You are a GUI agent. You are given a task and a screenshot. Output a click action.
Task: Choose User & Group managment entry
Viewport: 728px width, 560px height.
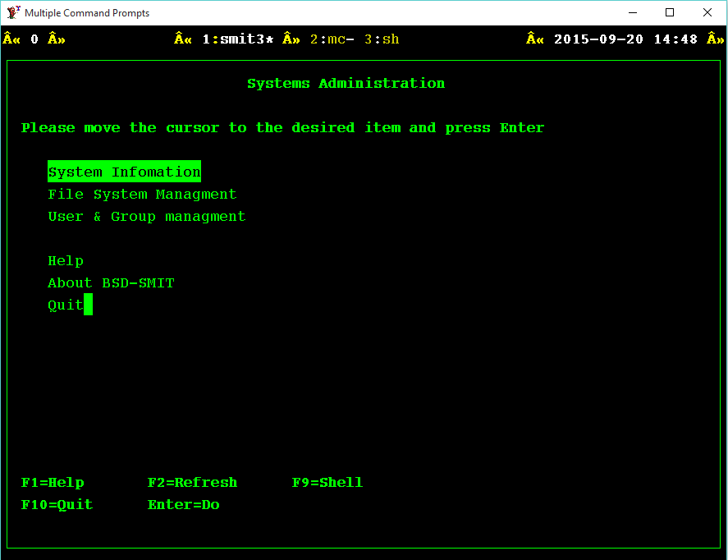(x=147, y=217)
